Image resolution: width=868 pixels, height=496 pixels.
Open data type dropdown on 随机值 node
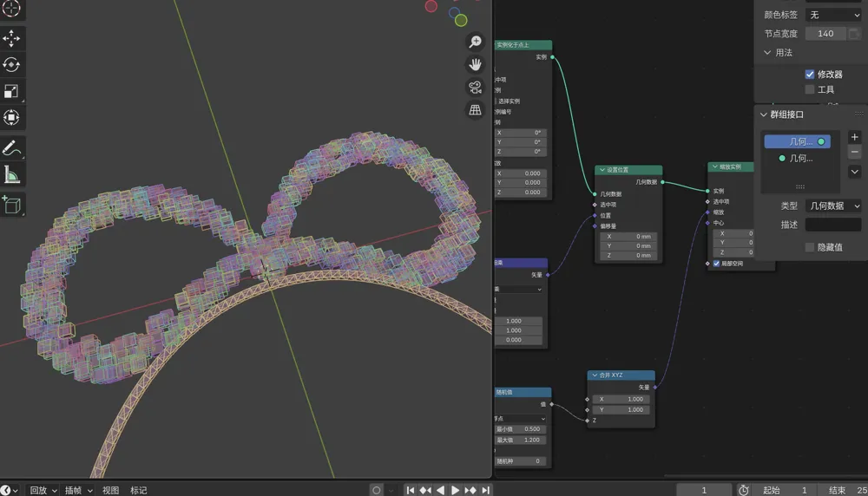point(520,419)
